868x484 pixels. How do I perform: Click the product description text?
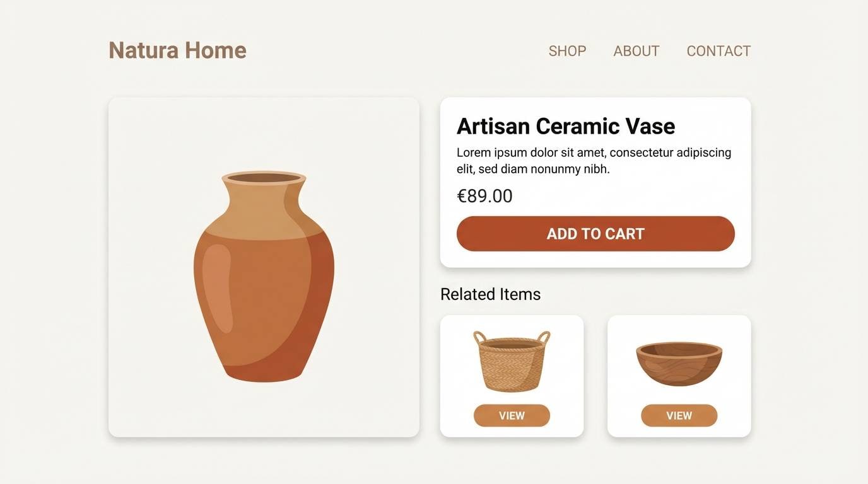593,160
